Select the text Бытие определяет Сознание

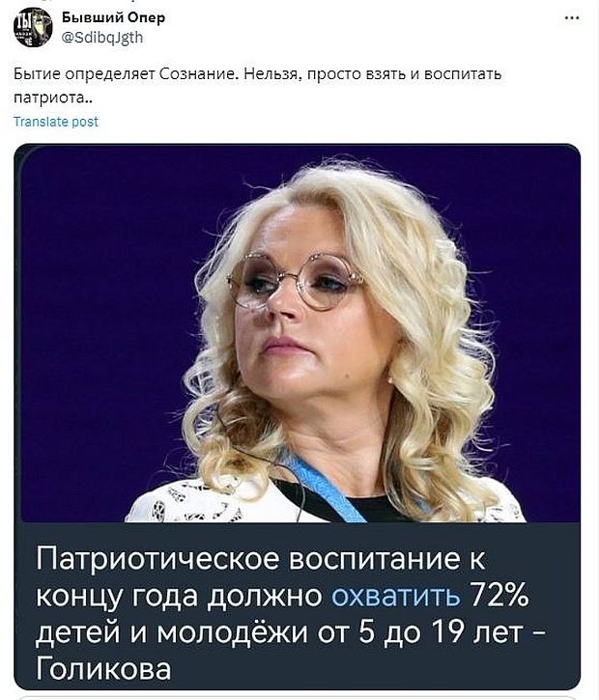[126, 73]
